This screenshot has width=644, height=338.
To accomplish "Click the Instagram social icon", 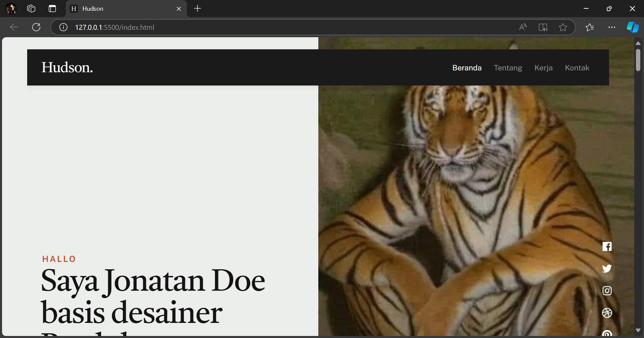I will pos(607,291).
